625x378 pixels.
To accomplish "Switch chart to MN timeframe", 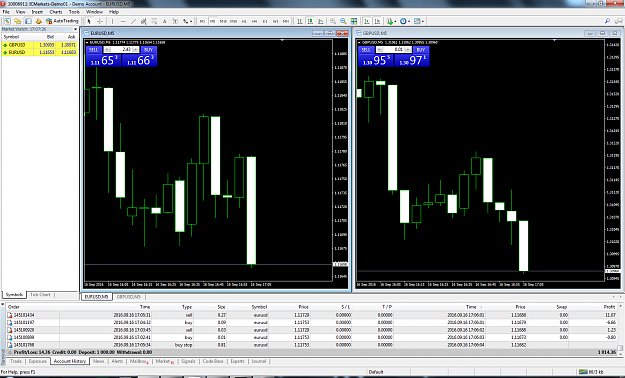I will point(285,21).
